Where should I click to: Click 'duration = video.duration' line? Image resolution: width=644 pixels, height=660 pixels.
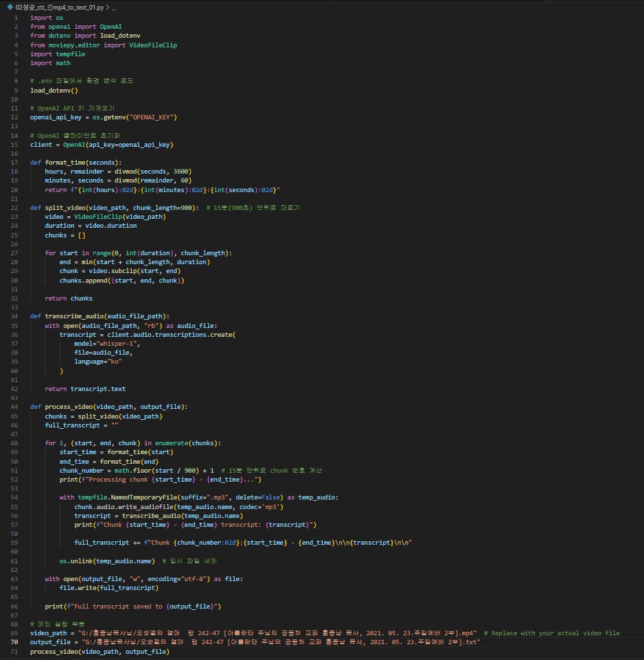pyautogui.click(x=91, y=226)
